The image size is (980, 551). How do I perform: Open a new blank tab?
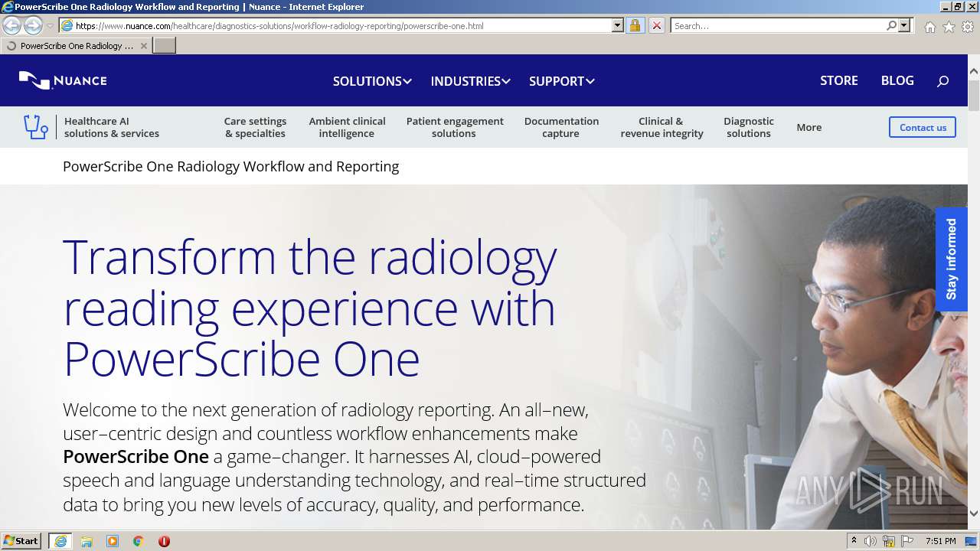[165, 45]
